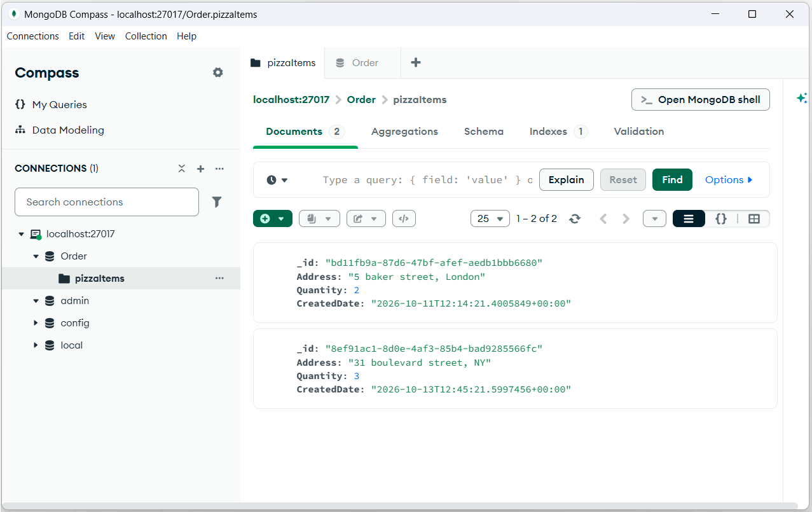Add a new connection with plus icon
Screen dimensions: 812x512
(x=200, y=169)
